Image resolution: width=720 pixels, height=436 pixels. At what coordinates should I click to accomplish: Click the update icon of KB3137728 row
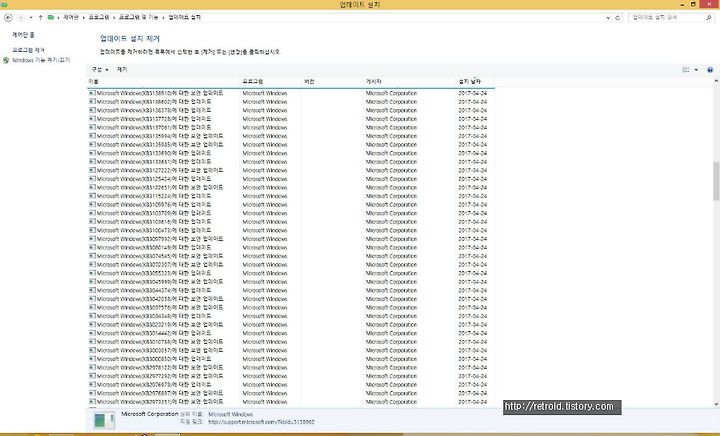click(92, 118)
